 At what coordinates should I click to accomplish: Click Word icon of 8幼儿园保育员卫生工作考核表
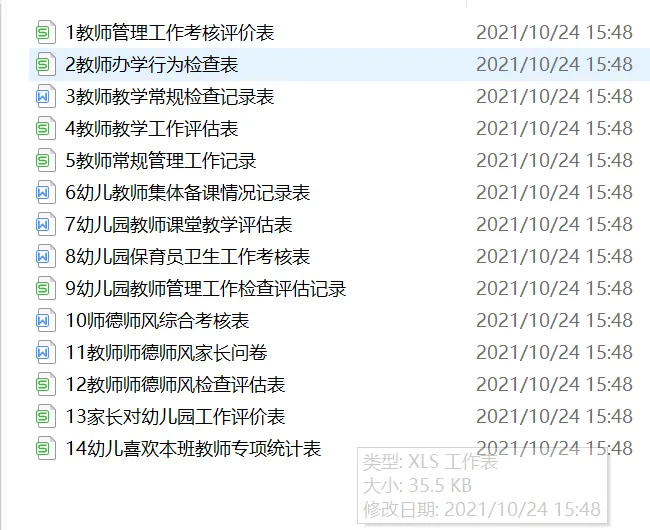pos(46,257)
